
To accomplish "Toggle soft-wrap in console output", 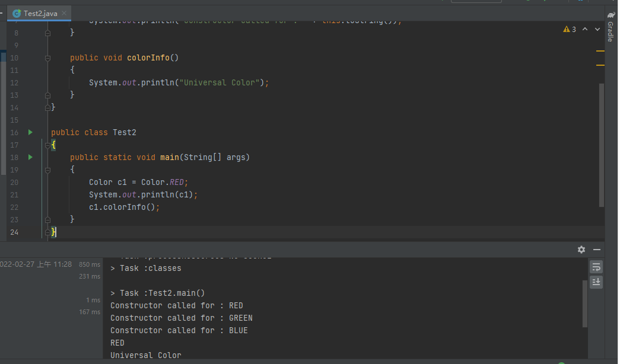I will [x=596, y=267].
